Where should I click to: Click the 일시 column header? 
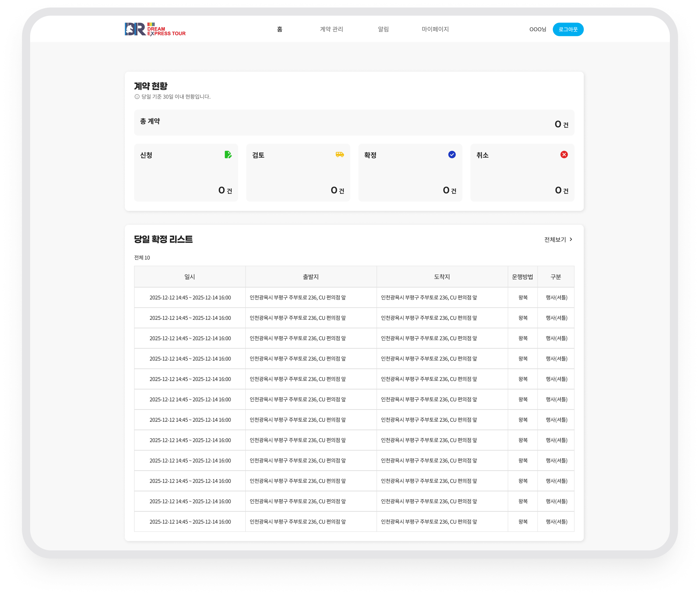tap(189, 277)
